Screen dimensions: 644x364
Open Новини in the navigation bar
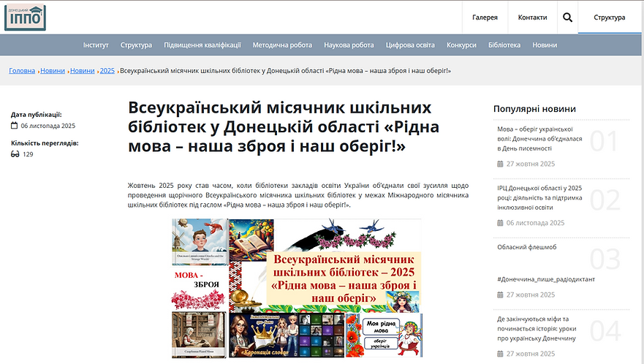545,45
